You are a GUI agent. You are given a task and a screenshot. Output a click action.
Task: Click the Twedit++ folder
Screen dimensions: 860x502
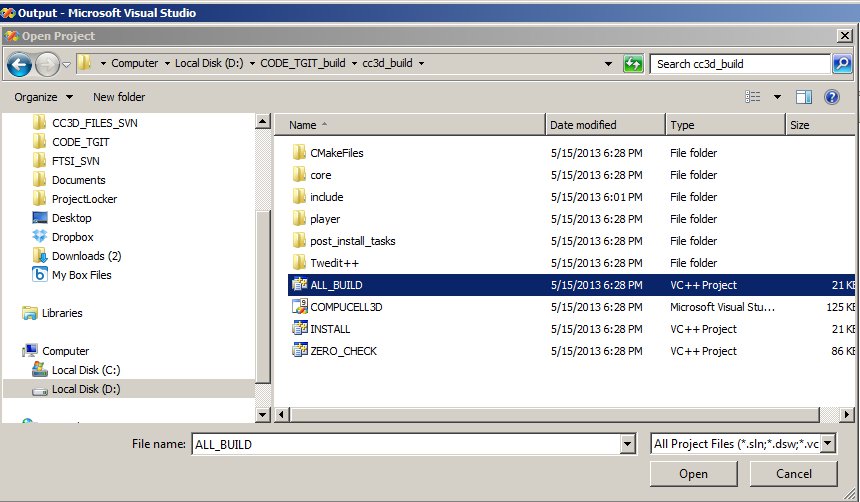pos(334,263)
